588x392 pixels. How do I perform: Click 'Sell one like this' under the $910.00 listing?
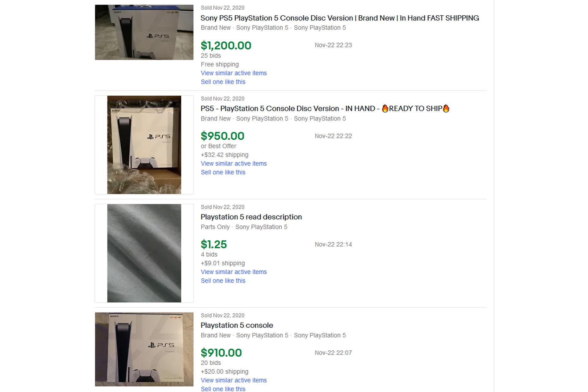(x=223, y=389)
